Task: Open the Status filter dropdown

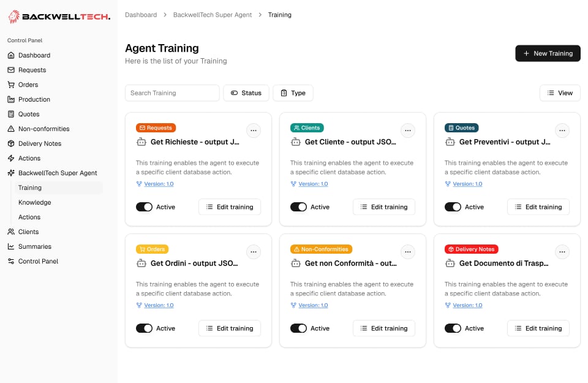Action: click(246, 93)
